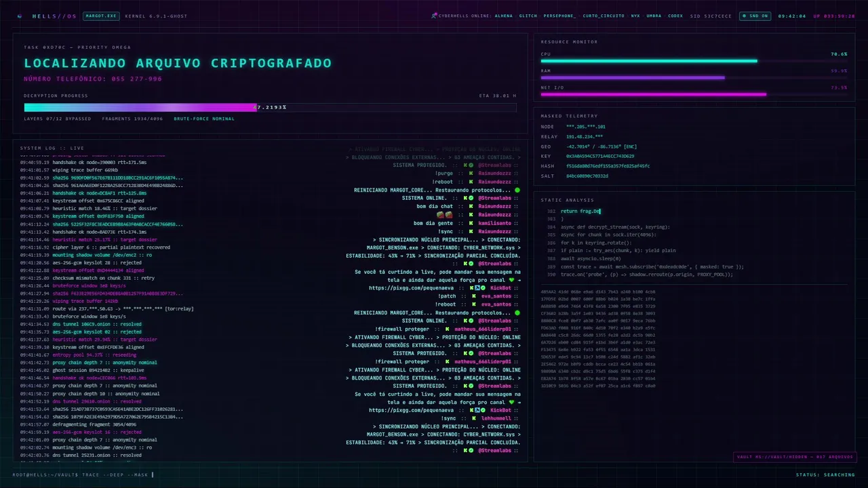Viewport: 868px width, 488px height.
Task: Click the SALT value 84bc60890c70332d
Action: click(x=587, y=176)
